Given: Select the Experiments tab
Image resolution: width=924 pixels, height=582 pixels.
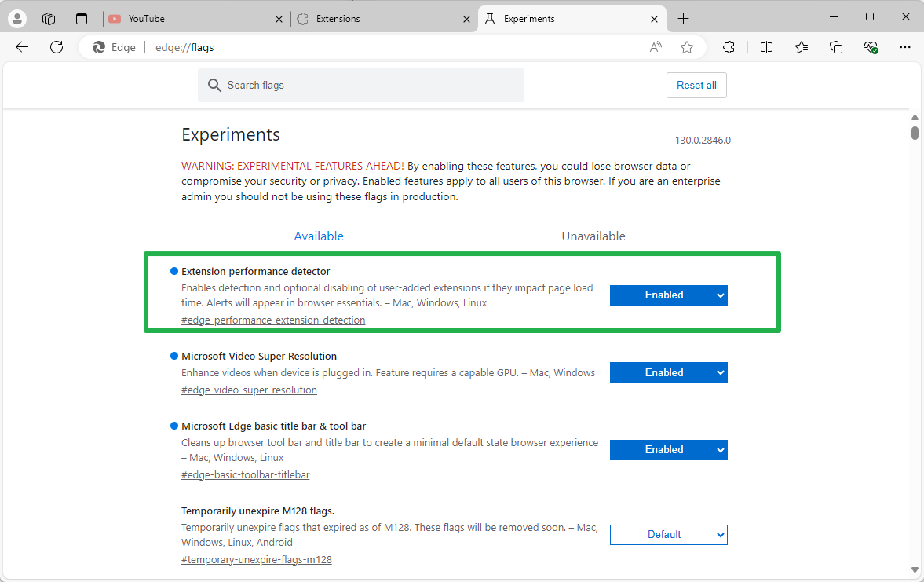Looking at the screenshot, I should pyautogui.click(x=572, y=19).
